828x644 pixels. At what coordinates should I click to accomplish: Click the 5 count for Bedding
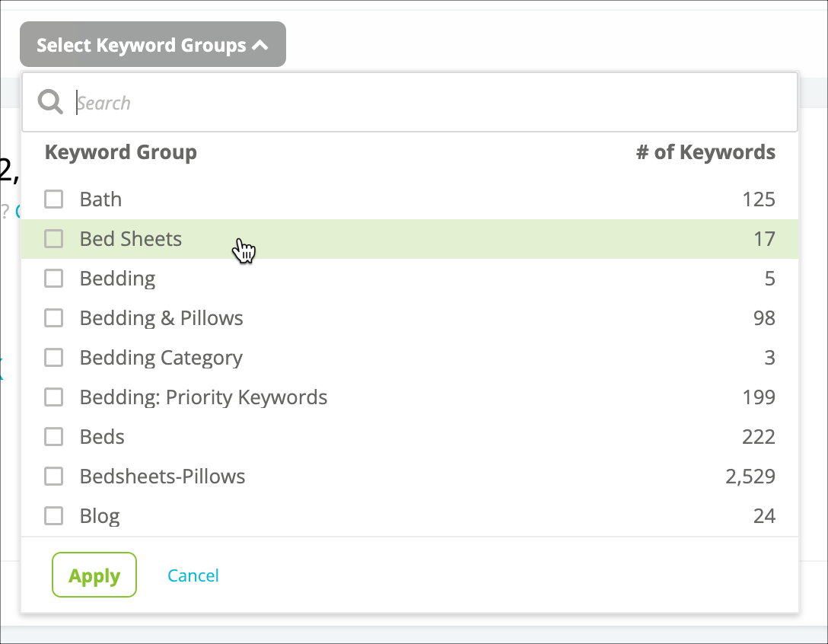[x=770, y=279]
